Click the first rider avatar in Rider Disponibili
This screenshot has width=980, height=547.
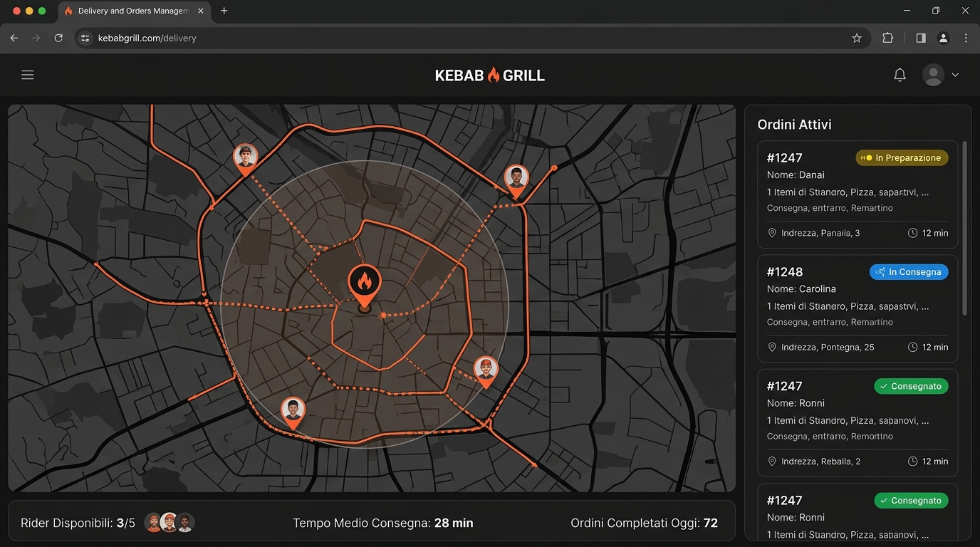pos(153,522)
